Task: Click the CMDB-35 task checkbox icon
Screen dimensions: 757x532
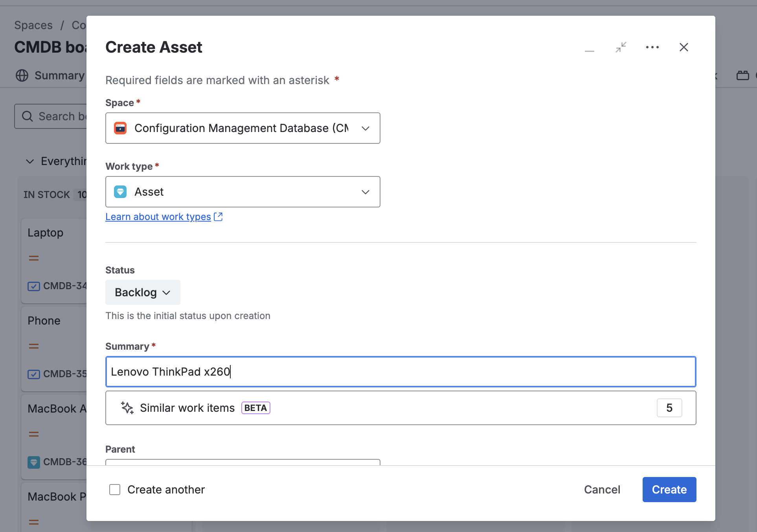Action: pyautogui.click(x=34, y=374)
